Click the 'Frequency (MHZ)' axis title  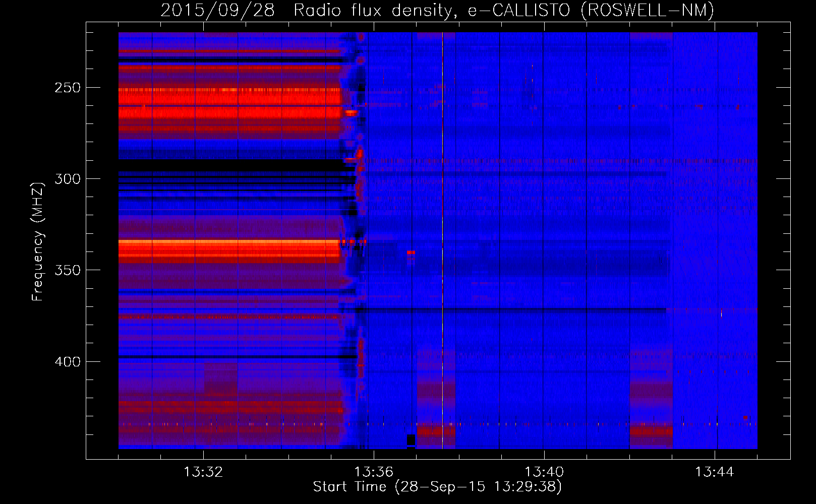click(38, 241)
